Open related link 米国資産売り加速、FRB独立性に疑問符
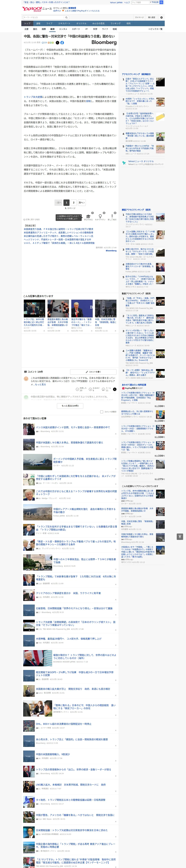Screen dimensions: 186x868 coord(58,229)
